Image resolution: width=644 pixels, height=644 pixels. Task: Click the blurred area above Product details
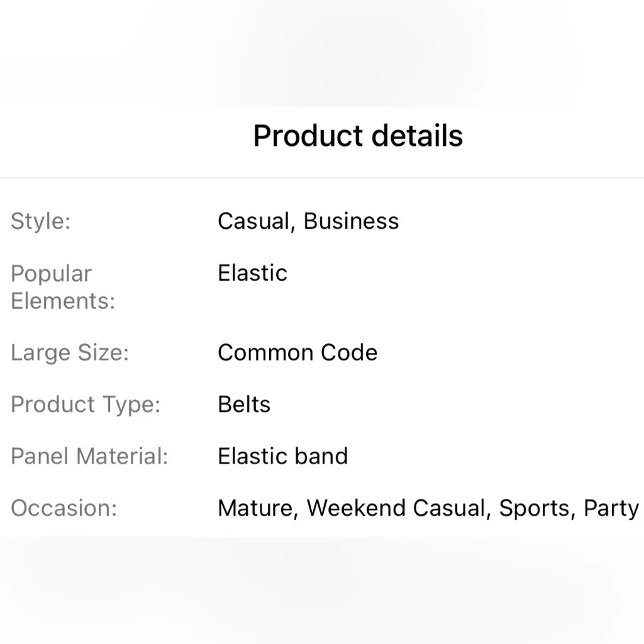tap(322, 53)
